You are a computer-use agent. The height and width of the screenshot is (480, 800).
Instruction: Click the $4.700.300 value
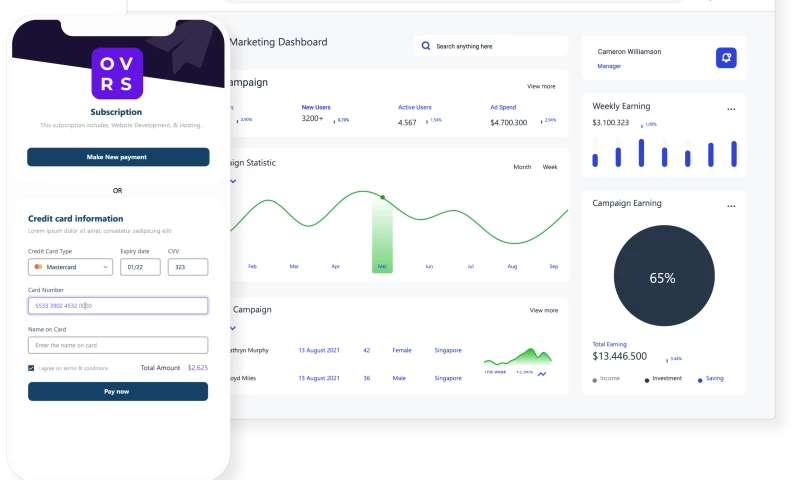(509, 122)
